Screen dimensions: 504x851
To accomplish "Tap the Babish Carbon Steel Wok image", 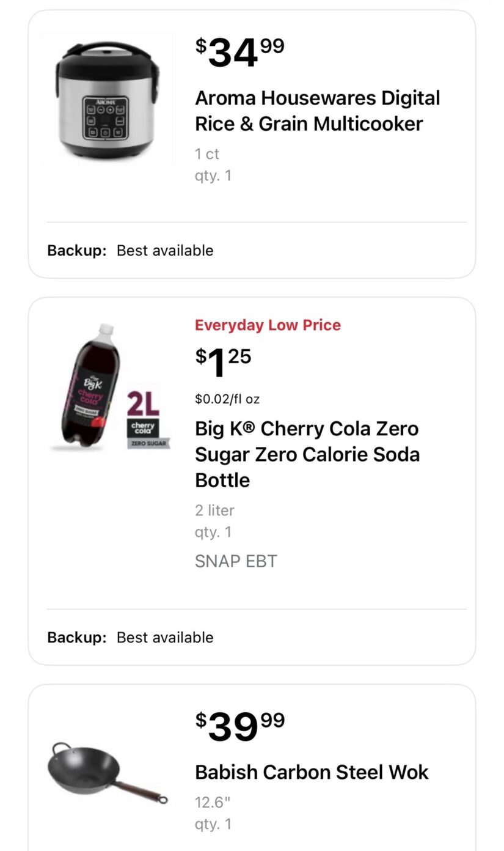I will [x=107, y=774].
